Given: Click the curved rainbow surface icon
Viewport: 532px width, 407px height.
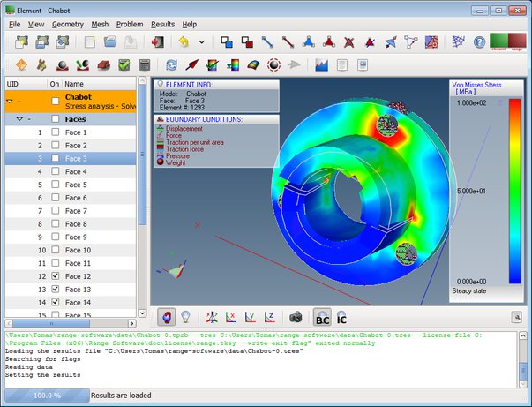Looking at the screenshot, I should pos(253,64).
